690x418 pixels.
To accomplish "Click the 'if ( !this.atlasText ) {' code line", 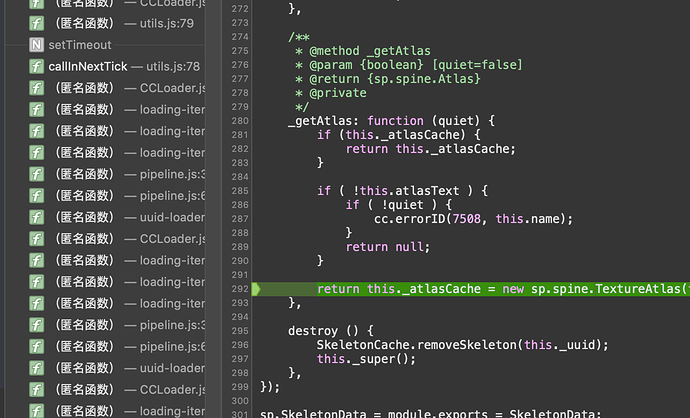I will point(402,191).
